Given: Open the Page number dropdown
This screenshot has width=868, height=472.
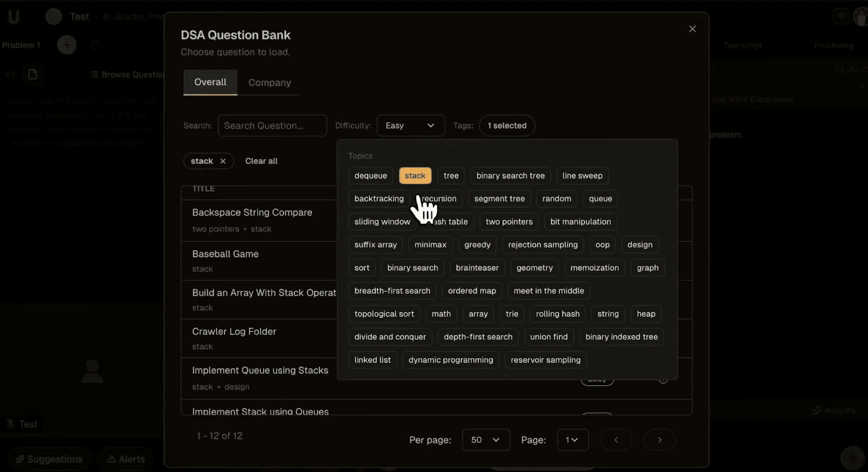Looking at the screenshot, I should pos(572,440).
